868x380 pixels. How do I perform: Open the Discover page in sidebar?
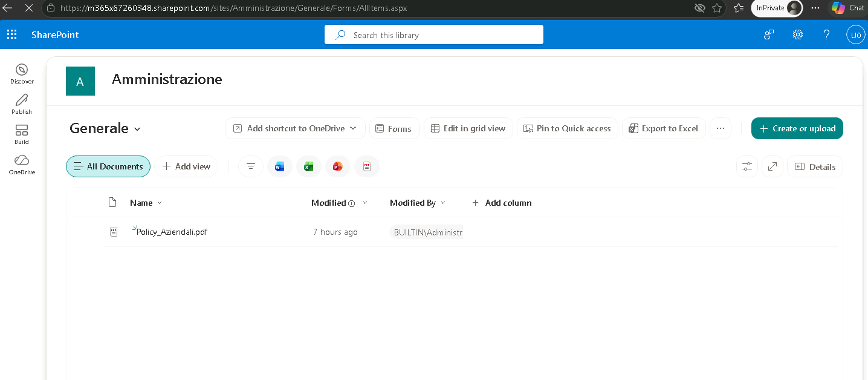22,74
